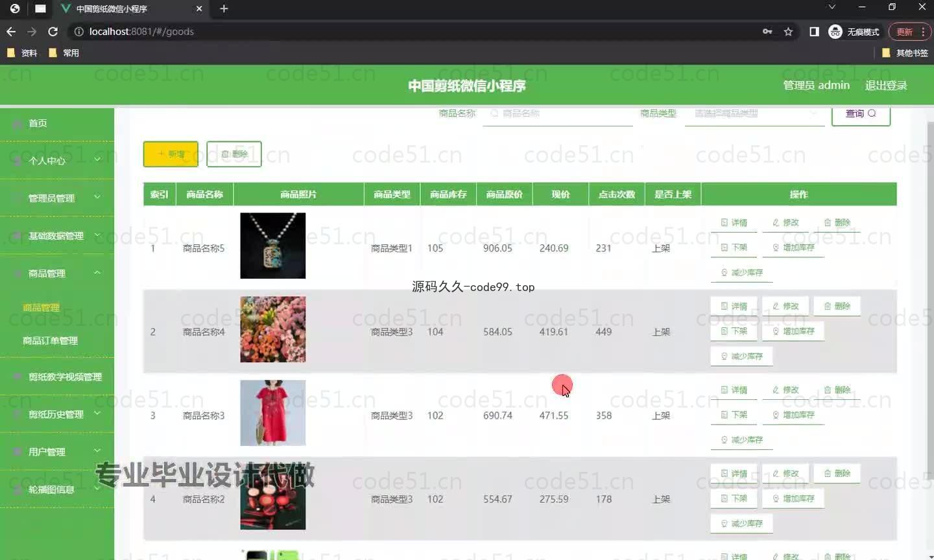Viewport: 934px width, 560px height.
Task: Click 删除 in the 商品名称2 row
Action: point(837,473)
